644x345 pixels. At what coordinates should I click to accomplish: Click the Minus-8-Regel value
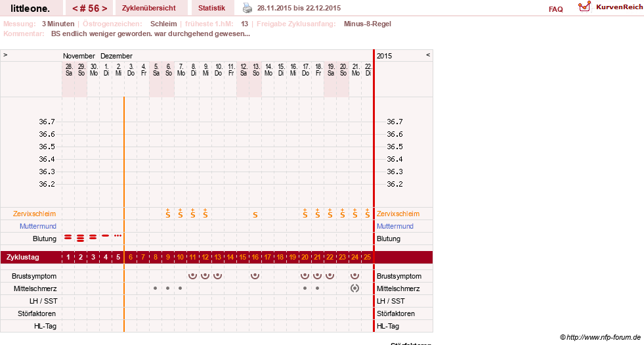coord(367,24)
